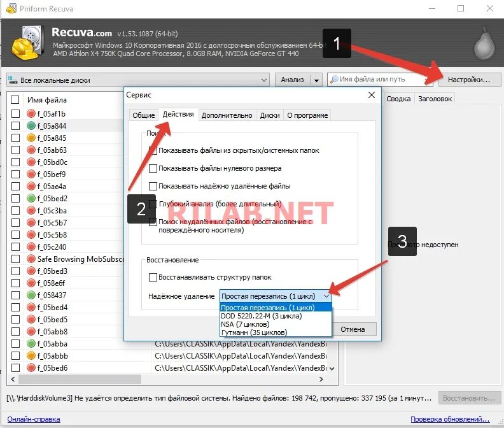The width and height of the screenshot is (504, 428).
Task: Click the green status icon of f_05a844
Action: click(x=31, y=125)
